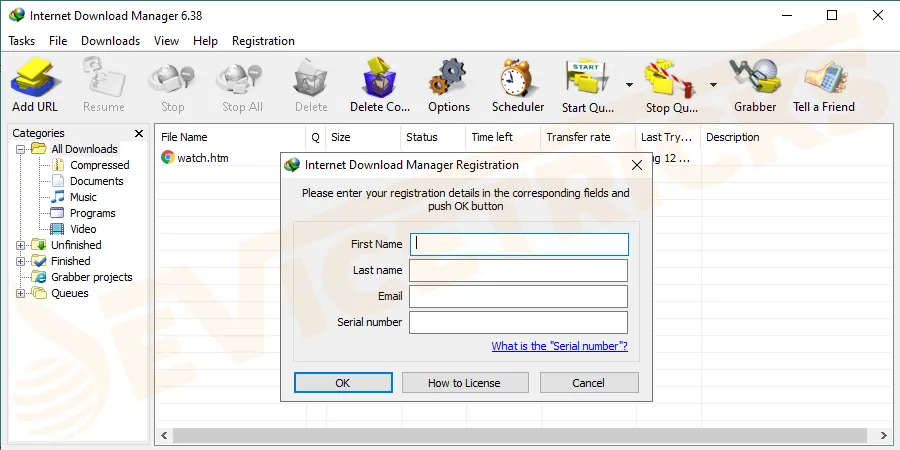
Task: Select the Unfinished folder label
Action: click(x=76, y=245)
